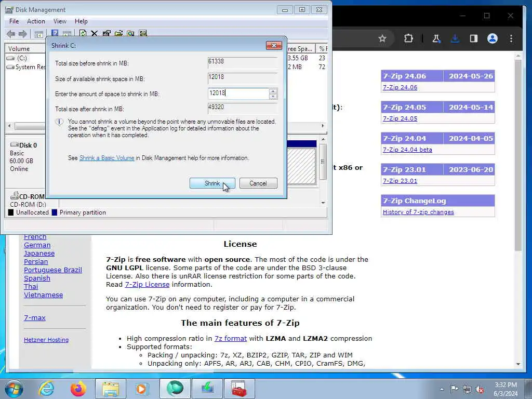Click Cancel in Shrink C: dialog
Image resolution: width=532 pixels, height=399 pixels.
258,183
